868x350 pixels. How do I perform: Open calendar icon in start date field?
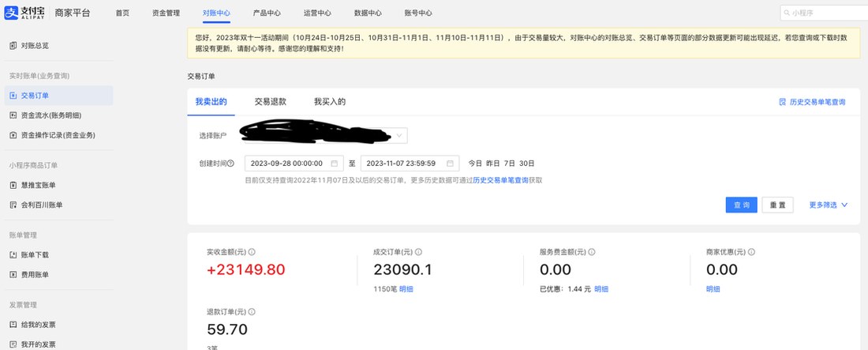(x=335, y=164)
